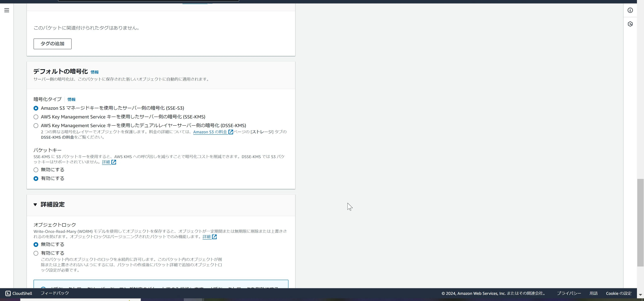
Task: Click the scrollbar down arrow
Action: point(640,295)
